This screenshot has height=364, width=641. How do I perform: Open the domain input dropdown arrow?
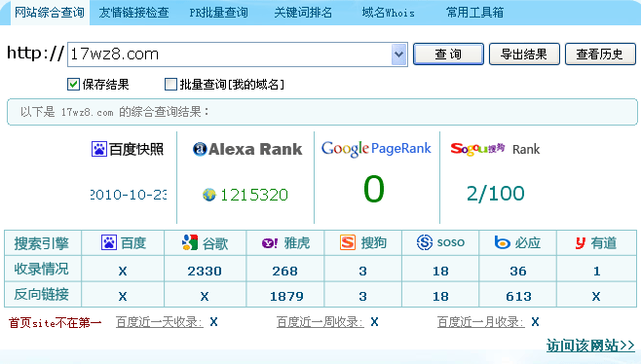399,55
